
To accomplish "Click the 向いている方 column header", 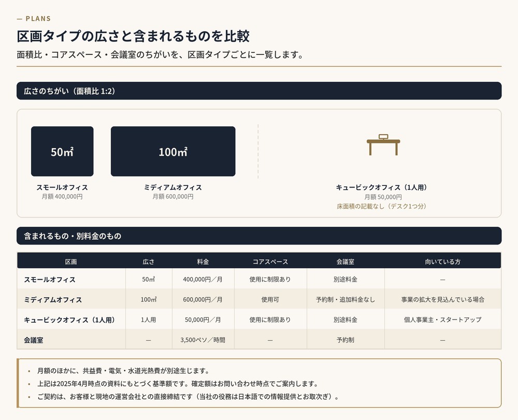I will click(443, 262).
